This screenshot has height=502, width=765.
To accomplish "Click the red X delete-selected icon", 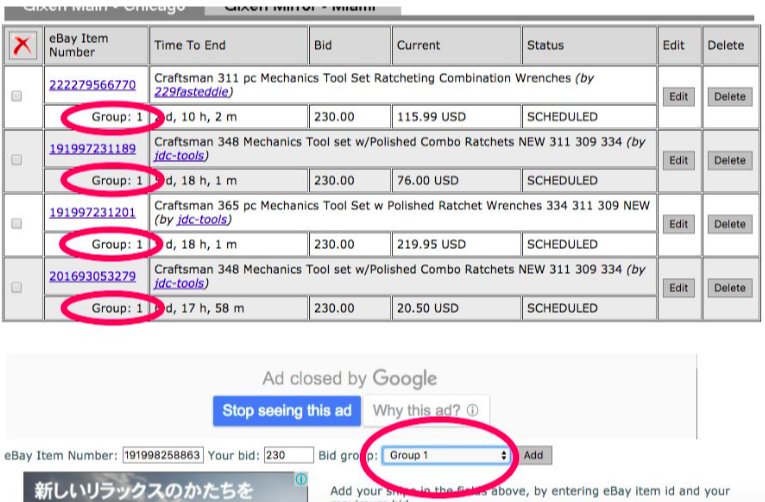I will [x=22, y=45].
